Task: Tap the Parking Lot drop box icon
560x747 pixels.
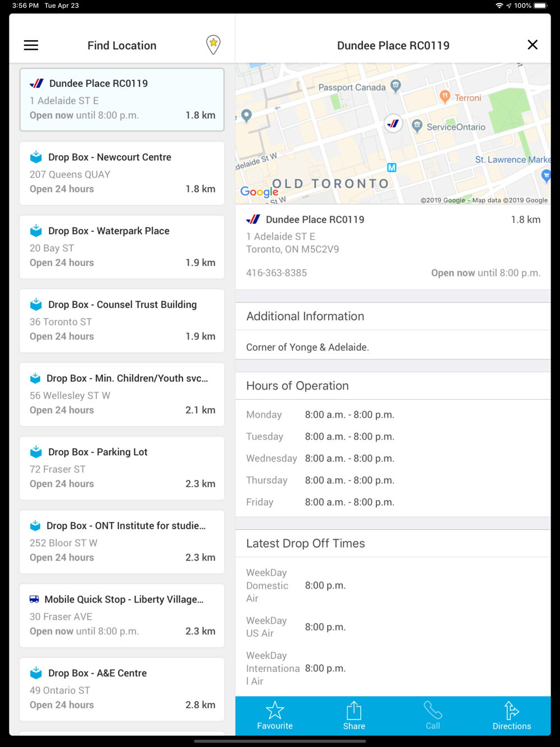Action: 36,451
